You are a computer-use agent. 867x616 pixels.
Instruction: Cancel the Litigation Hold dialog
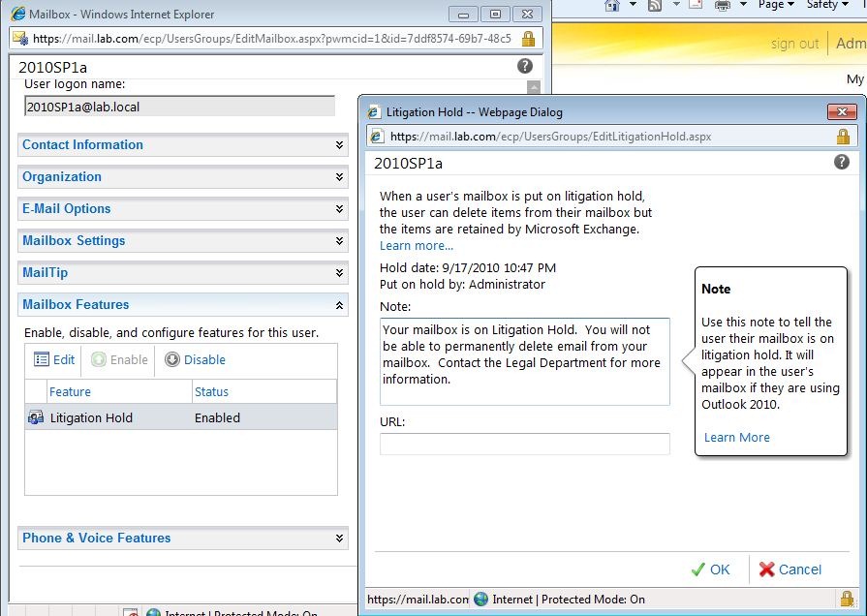(790, 570)
